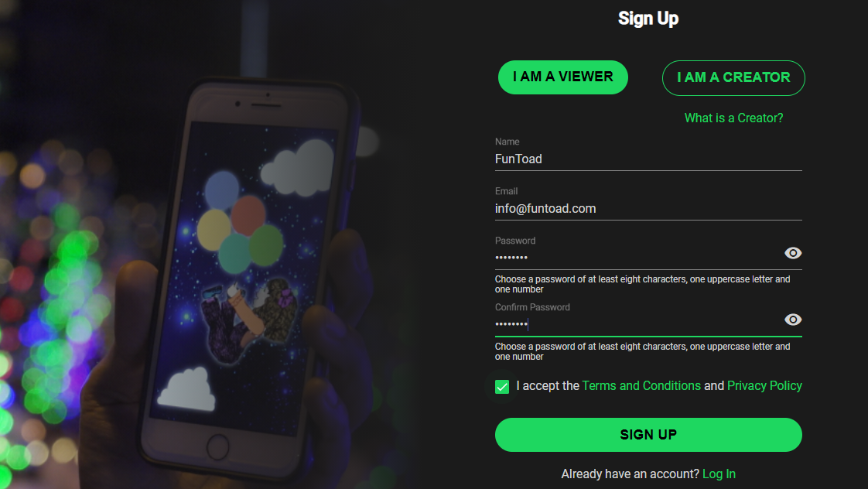
Task: Click the Email field label
Action: [x=506, y=191]
